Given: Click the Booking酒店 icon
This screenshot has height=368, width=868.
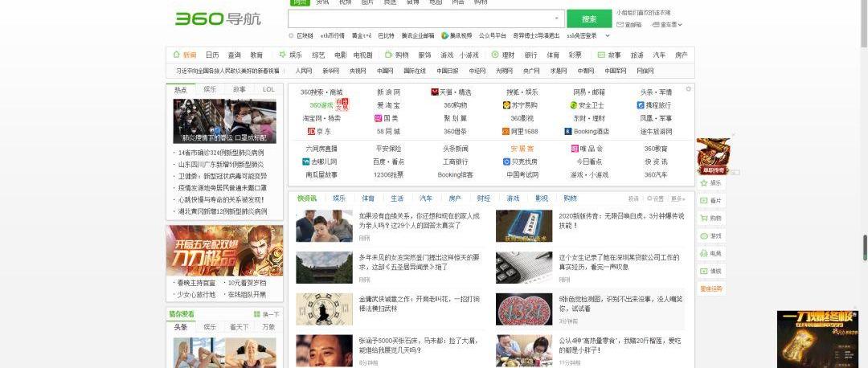Looking at the screenshot, I should pos(567,131).
